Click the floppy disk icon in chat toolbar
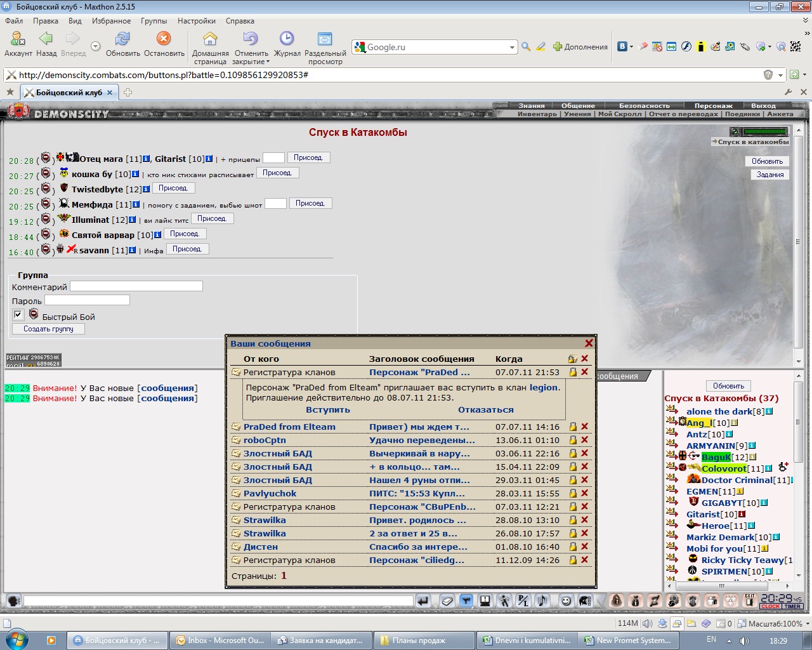812x650 pixels. (x=485, y=600)
